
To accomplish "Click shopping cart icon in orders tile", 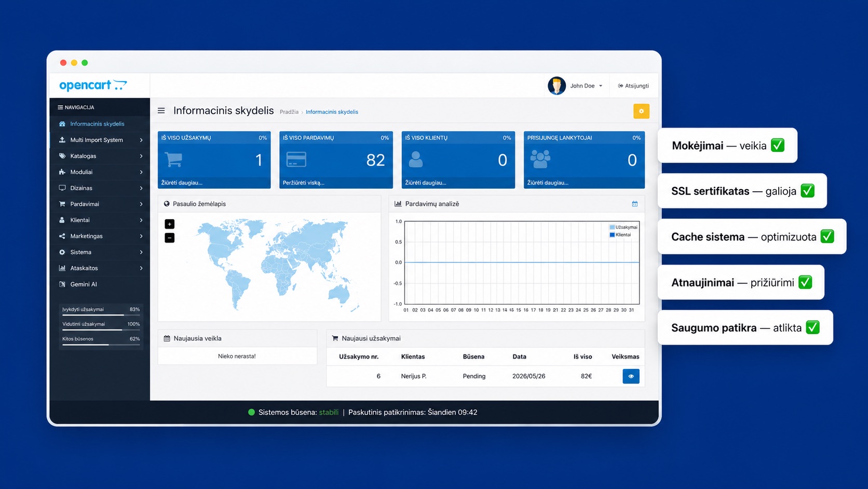I will [174, 159].
